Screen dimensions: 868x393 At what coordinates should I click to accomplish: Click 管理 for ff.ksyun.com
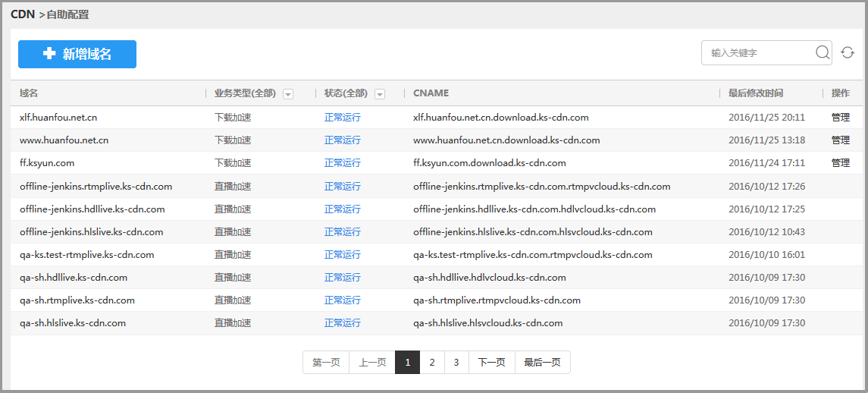(x=840, y=163)
